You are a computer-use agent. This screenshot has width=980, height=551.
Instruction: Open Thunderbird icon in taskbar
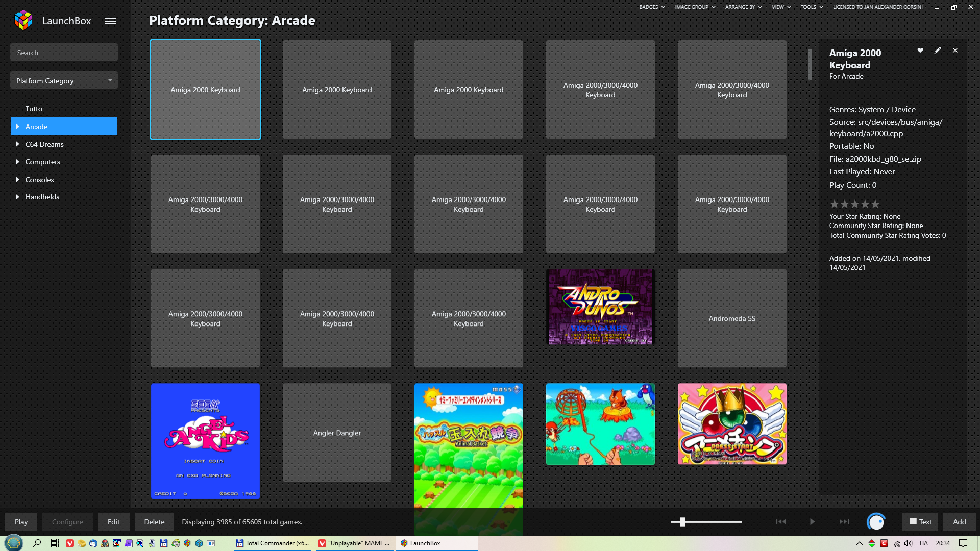point(93,543)
